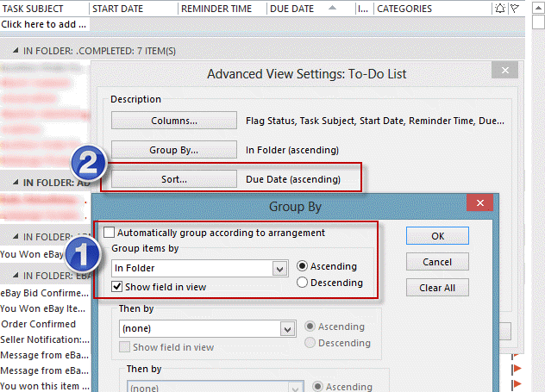Viewport: 545px width, 392px height.
Task: Click the red flag on bottom row
Action: pyautogui.click(x=517, y=383)
